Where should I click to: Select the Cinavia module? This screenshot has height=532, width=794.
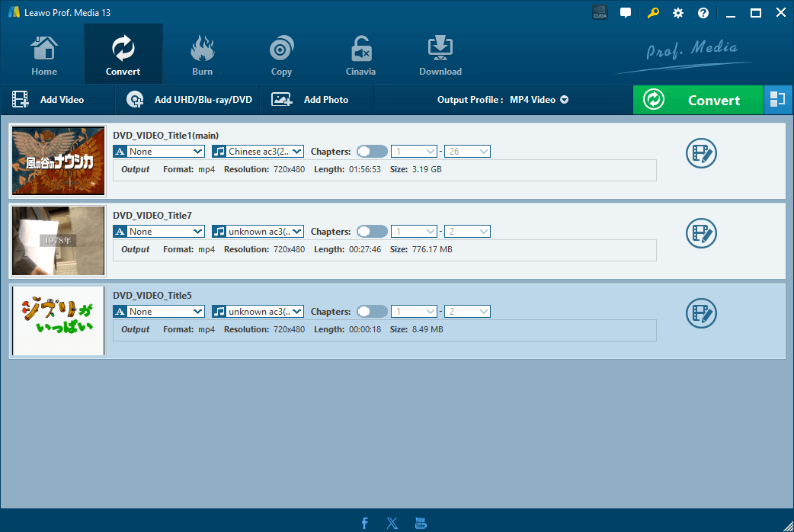(360, 53)
